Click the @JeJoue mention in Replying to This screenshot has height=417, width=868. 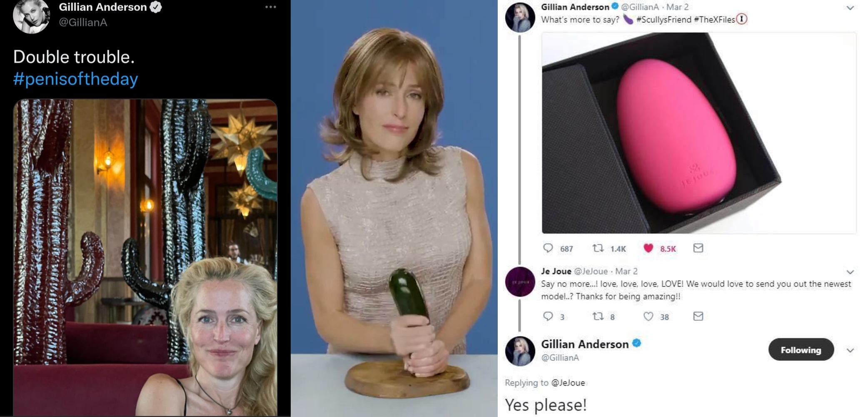(x=568, y=382)
